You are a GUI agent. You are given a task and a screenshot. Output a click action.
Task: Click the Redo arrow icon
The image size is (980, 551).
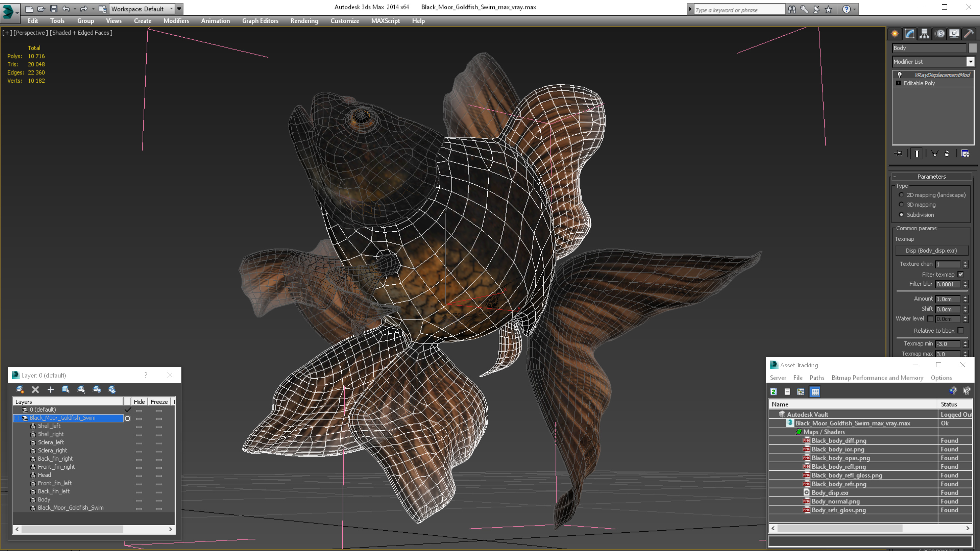[x=84, y=9]
